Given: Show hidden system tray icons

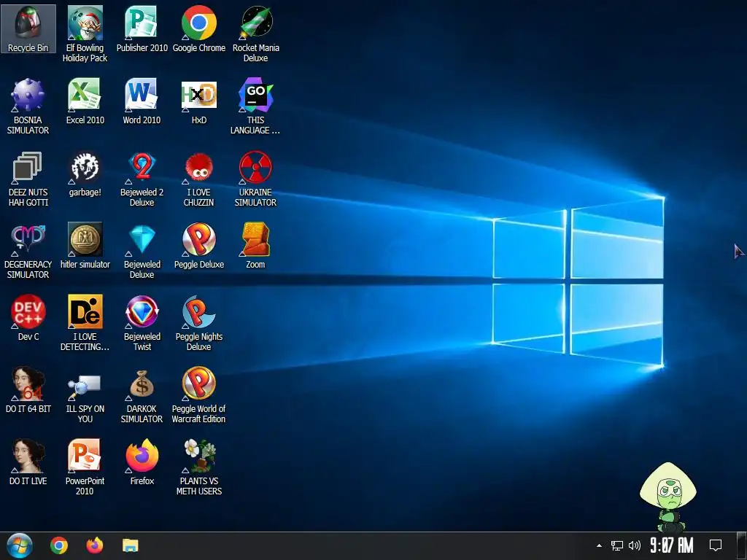Looking at the screenshot, I should pos(599,545).
